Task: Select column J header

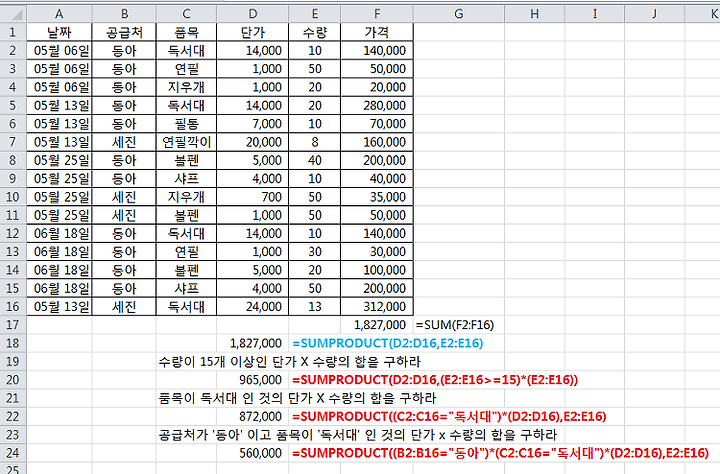Action: tap(654, 14)
